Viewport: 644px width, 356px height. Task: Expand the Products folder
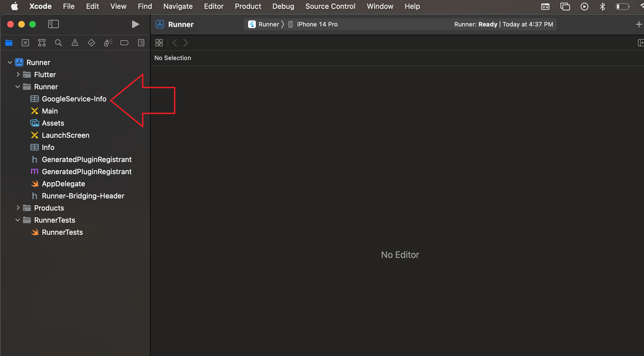pyautogui.click(x=18, y=208)
